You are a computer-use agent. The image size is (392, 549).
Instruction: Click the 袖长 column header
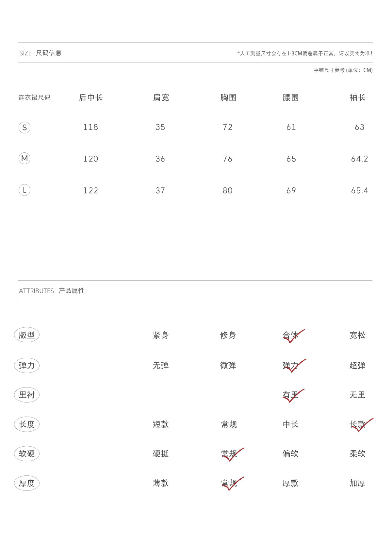(358, 97)
